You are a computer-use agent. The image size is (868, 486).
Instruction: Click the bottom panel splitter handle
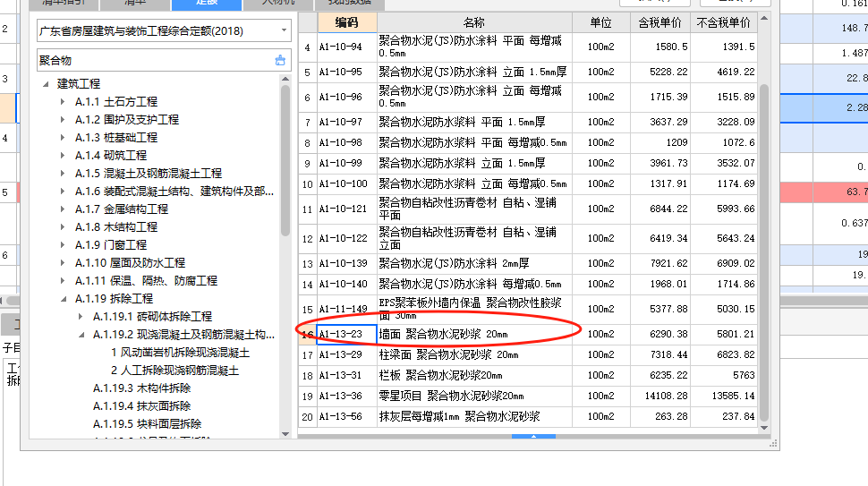click(533, 436)
